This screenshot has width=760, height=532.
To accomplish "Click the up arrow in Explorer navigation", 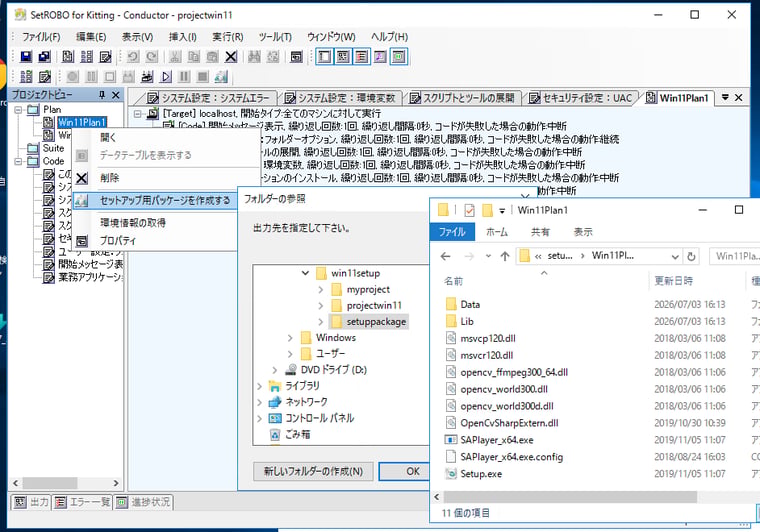I will [x=505, y=256].
